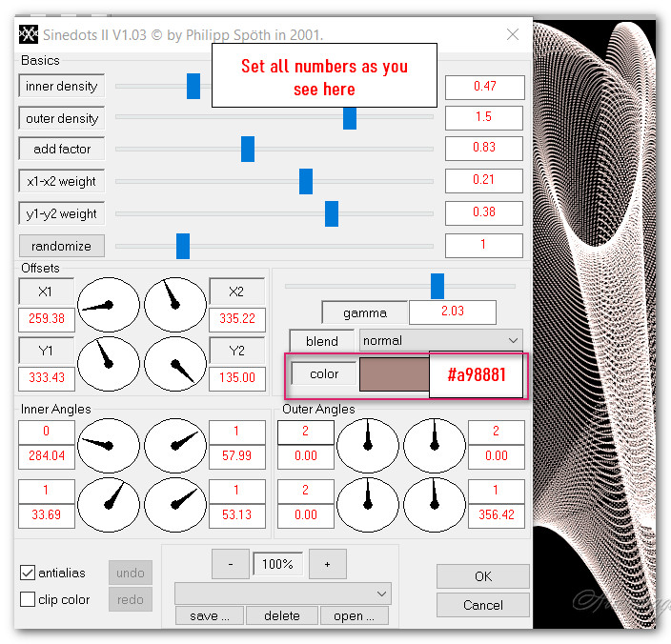Expand the preset list dropdown

click(283, 593)
